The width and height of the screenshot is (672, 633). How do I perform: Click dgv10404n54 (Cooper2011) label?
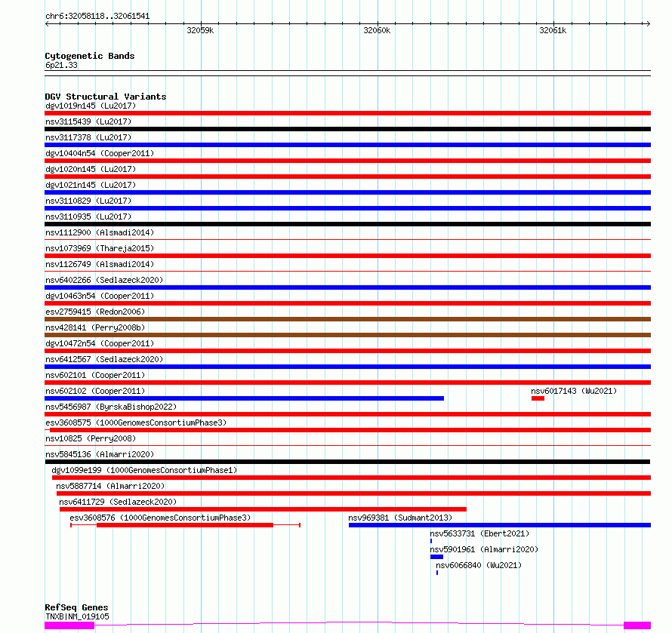click(x=100, y=153)
